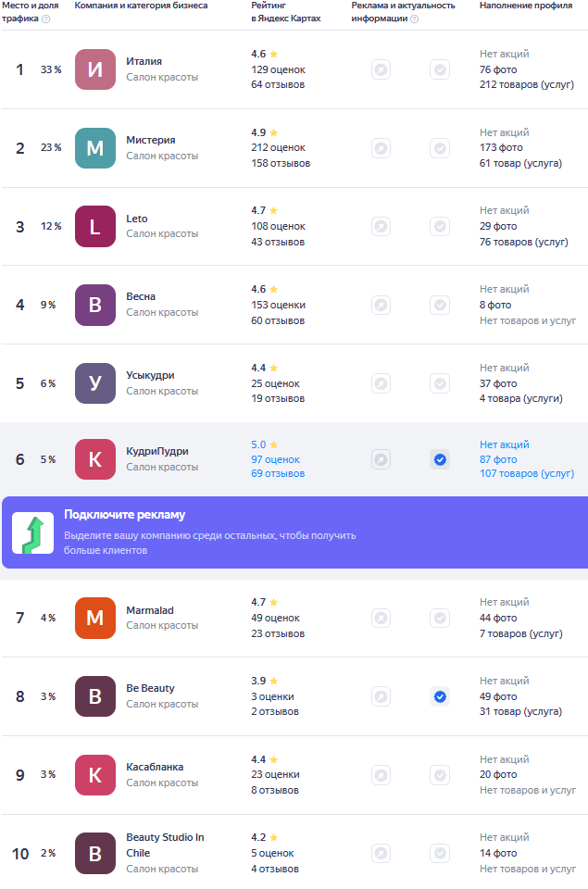Click the pink 'И' logo of Италия
The width and height of the screenshot is (588, 889).
[x=95, y=69]
